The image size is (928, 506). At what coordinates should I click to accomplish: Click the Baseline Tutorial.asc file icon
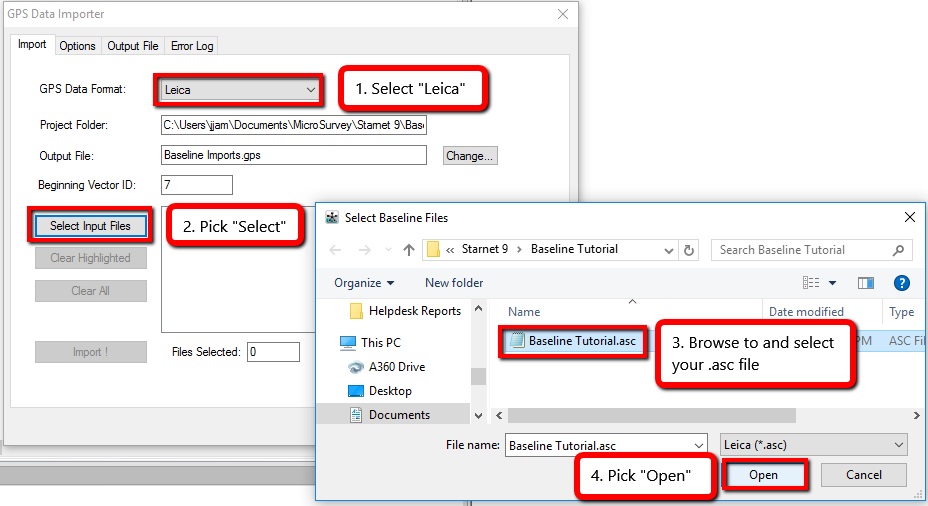[x=517, y=342]
